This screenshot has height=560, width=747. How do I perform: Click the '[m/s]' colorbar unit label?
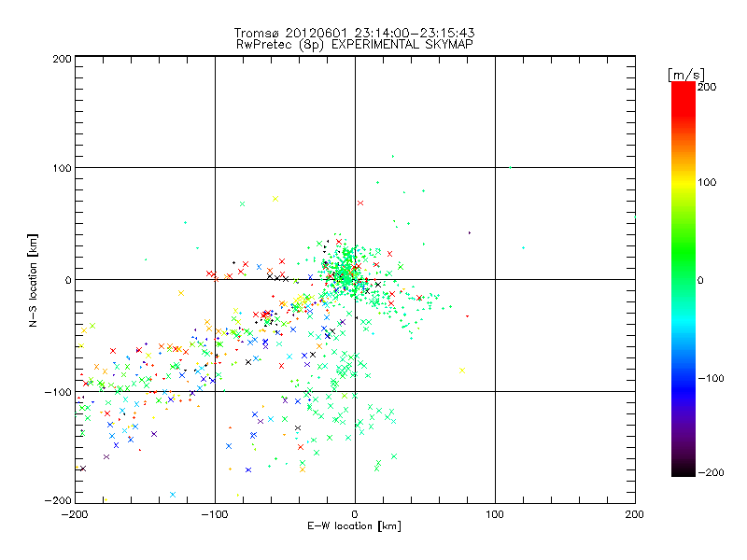pos(686,75)
